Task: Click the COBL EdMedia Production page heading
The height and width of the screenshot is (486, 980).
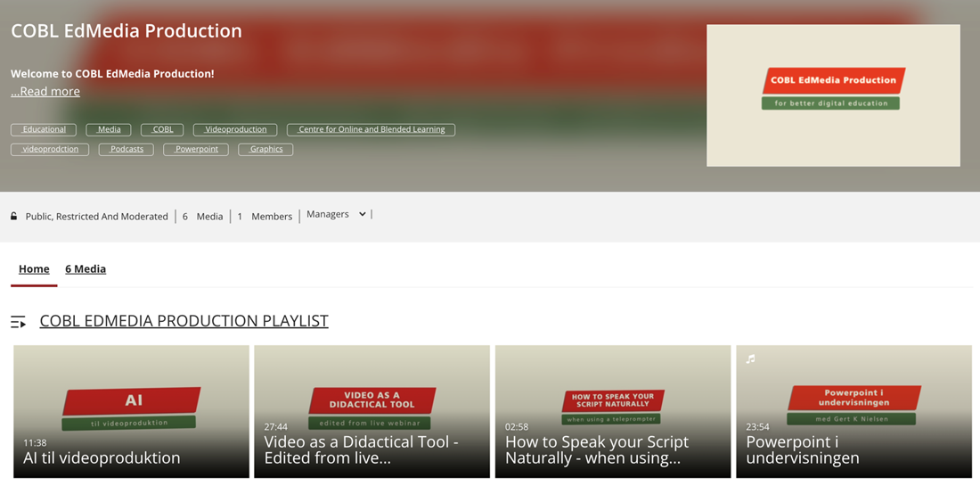Action: click(127, 30)
